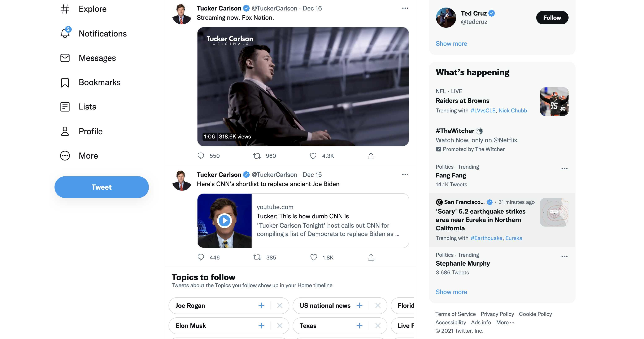644x339 pixels.
Task: Click the blue Tweet button
Action: [101, 187]
